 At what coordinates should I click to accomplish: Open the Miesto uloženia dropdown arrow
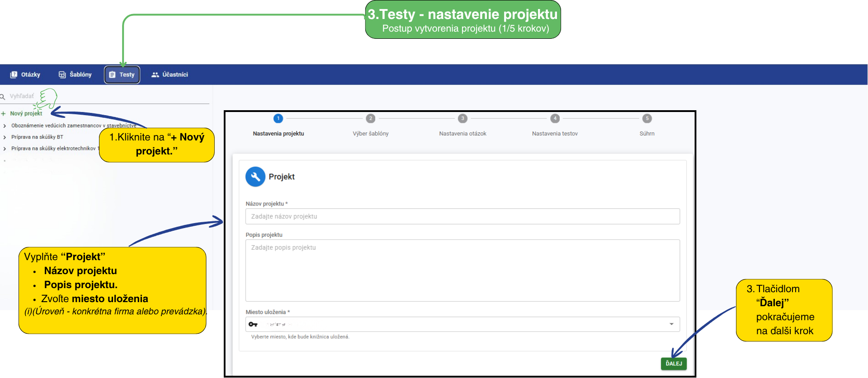(x=671, y=324)
